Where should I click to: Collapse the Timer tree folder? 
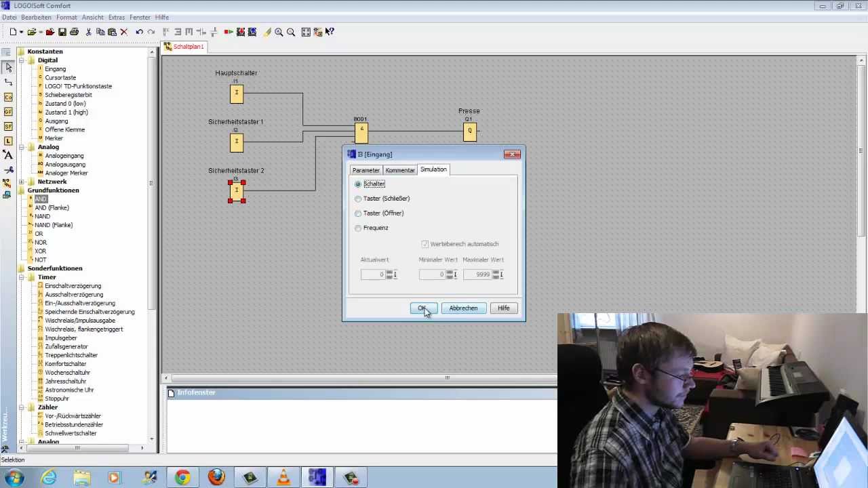(x=22, y=277)
